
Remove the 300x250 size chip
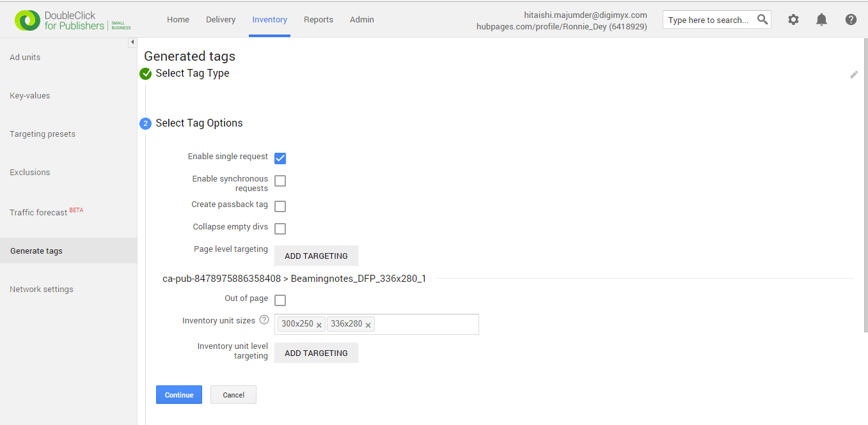pos(319,325)
